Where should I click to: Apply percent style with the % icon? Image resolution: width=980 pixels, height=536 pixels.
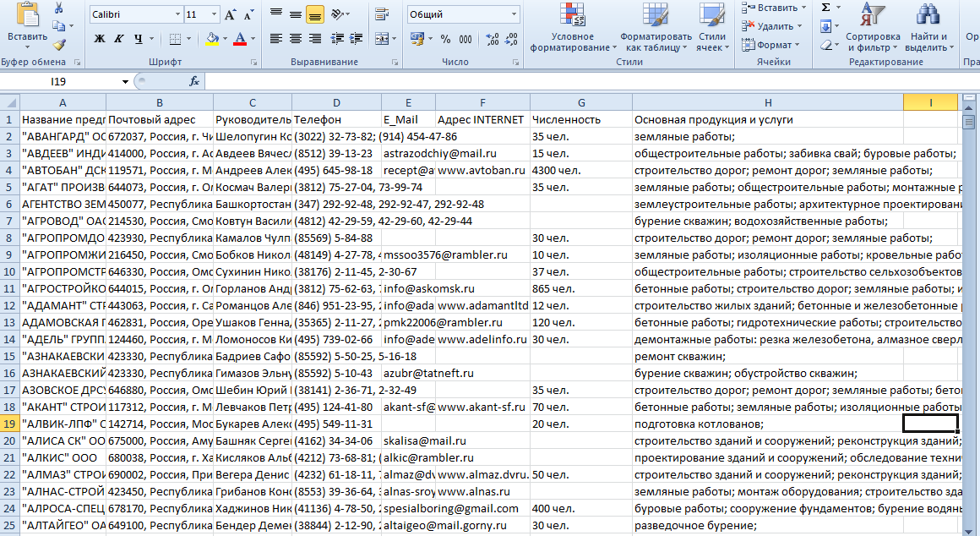(x=445, y=39)
